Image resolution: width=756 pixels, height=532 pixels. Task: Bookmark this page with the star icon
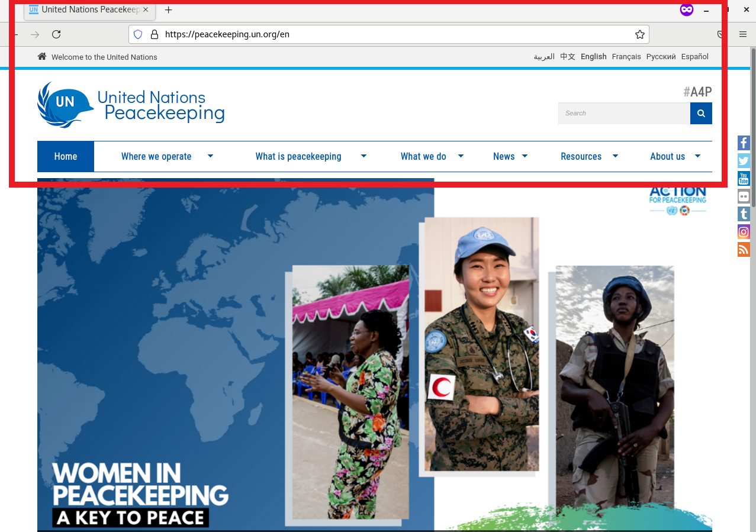pyautogui.click(x=639, y=34)
